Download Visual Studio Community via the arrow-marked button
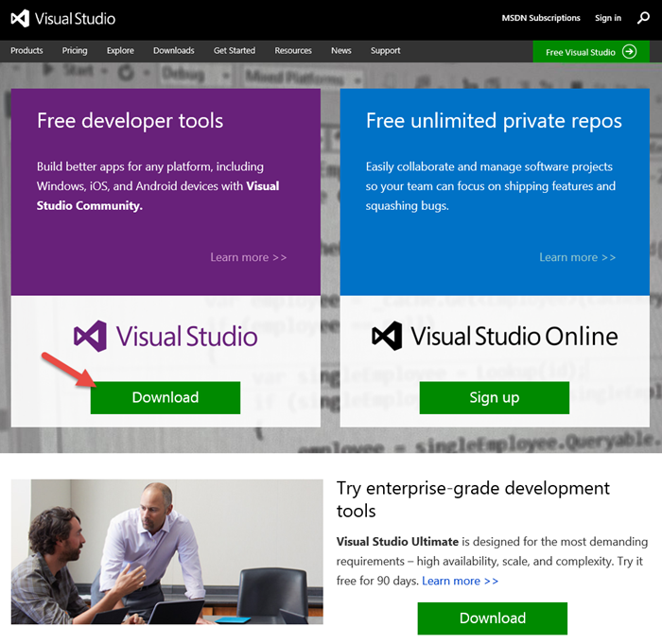The width and height of the screenshot is (662, 644). click(165, 398)
